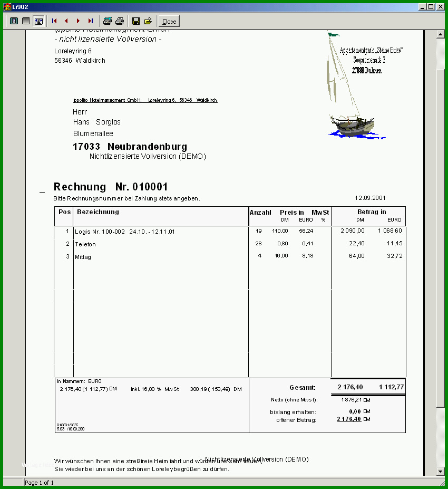
Task: Click the invoice date 12.09.2001
Action: (370, 198)
